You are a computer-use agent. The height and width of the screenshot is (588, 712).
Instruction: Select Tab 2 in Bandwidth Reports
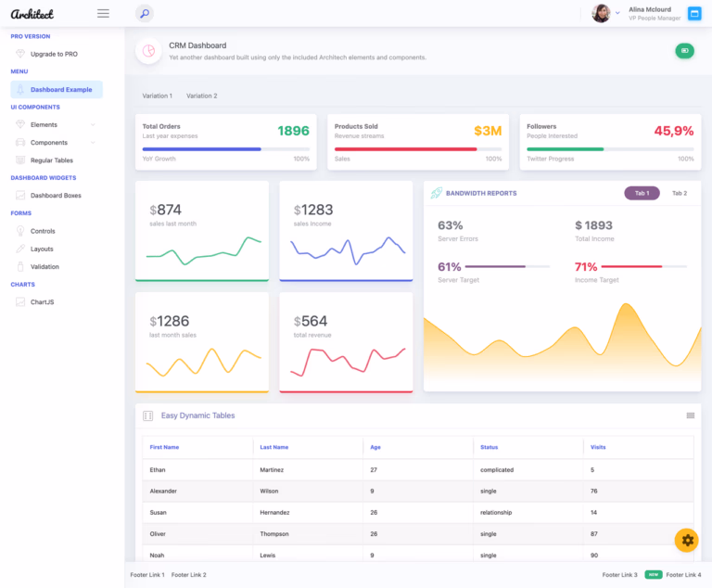click(x=680, y=193)
